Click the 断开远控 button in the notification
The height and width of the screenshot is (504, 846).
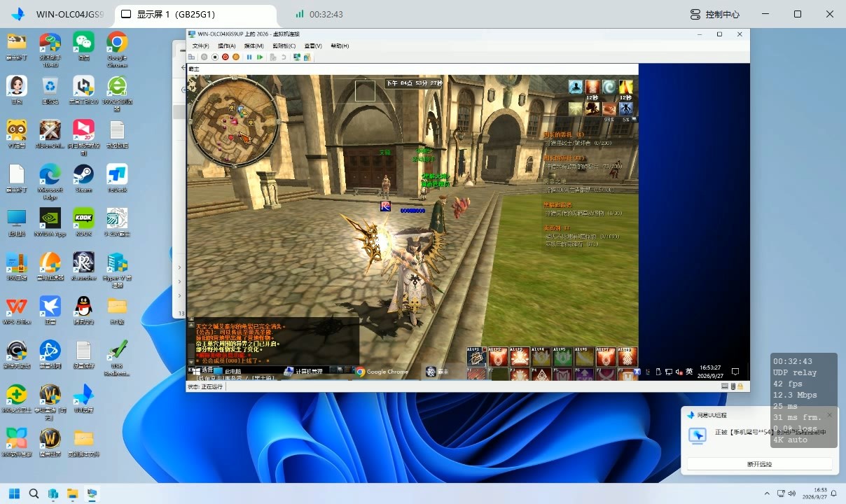click(x=760, y=464)
